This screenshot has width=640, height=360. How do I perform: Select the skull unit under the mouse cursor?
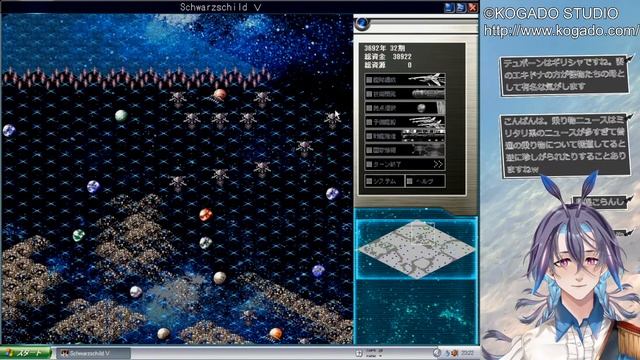(x=332, y=120)
